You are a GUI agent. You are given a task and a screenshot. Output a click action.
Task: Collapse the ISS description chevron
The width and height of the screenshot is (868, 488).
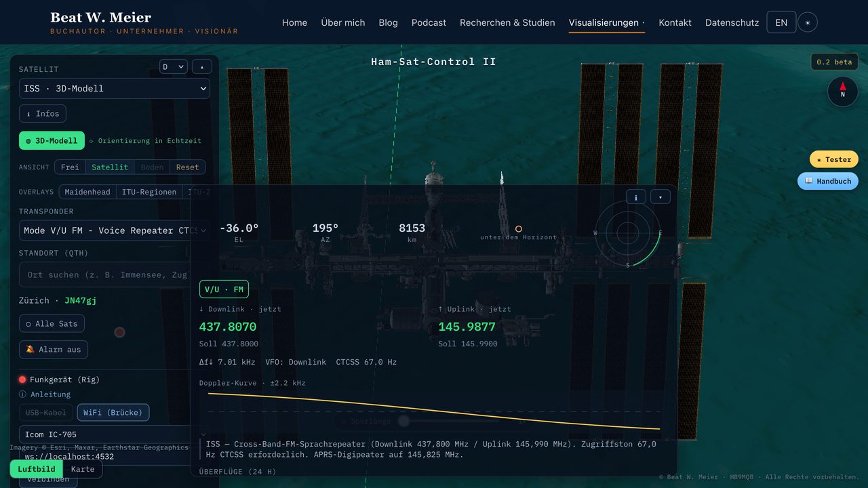click(203, 434)
